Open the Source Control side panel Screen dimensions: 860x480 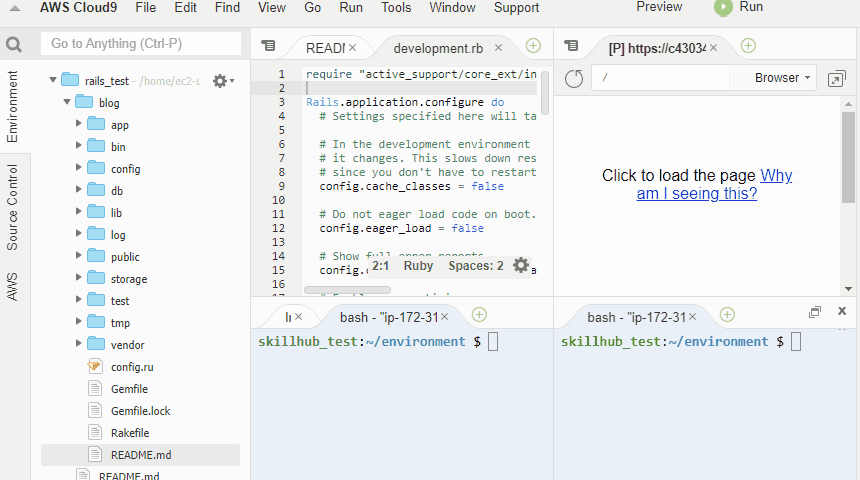(12, 207)
